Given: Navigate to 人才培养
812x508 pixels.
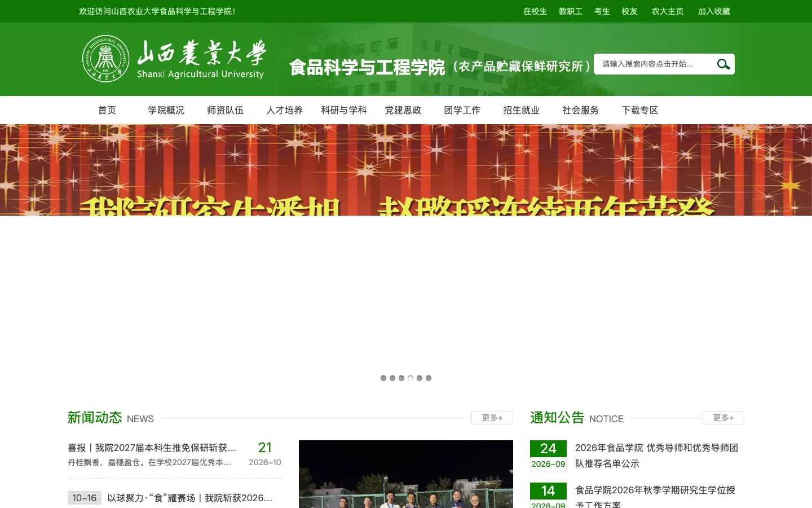Looking at the screenshot, I should 285,110.
